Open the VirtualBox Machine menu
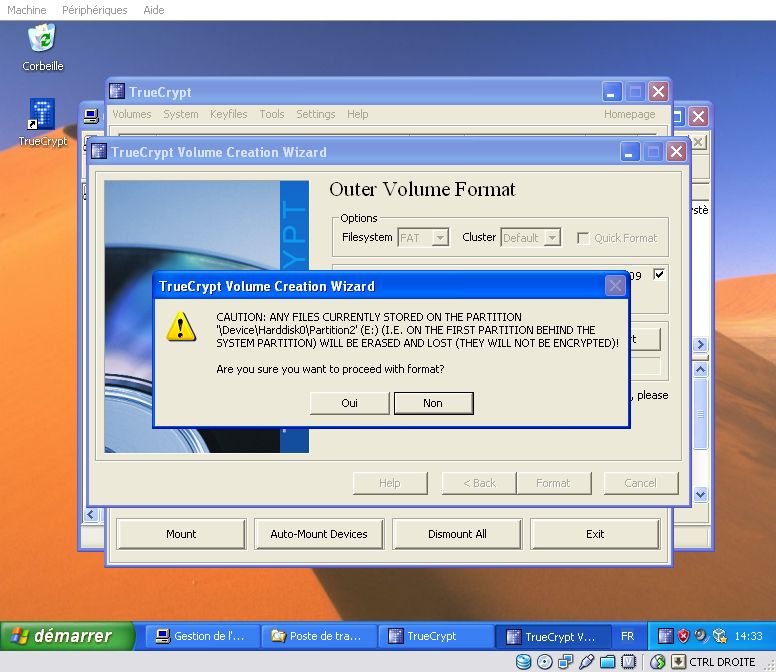 pos(27,10)
